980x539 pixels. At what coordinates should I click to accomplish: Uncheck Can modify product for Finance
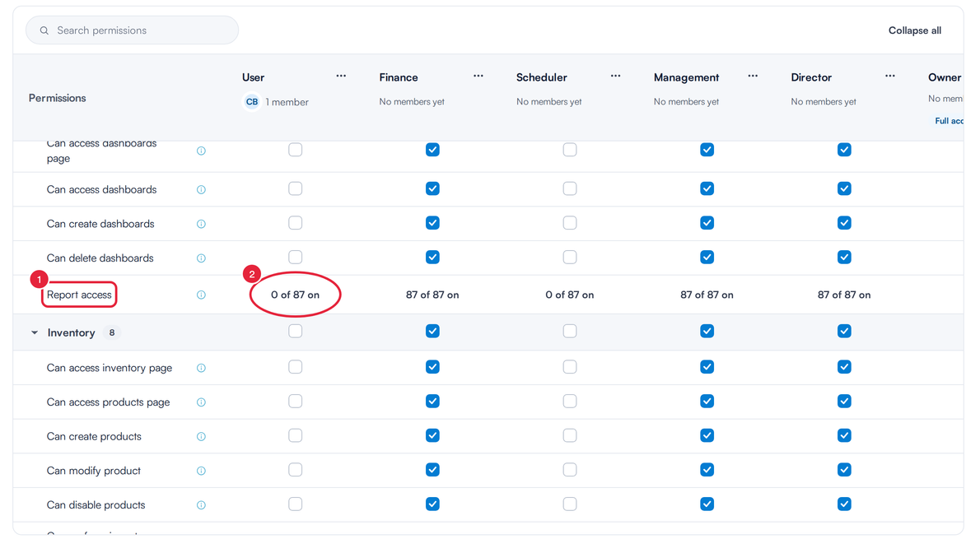click(432, 470)
